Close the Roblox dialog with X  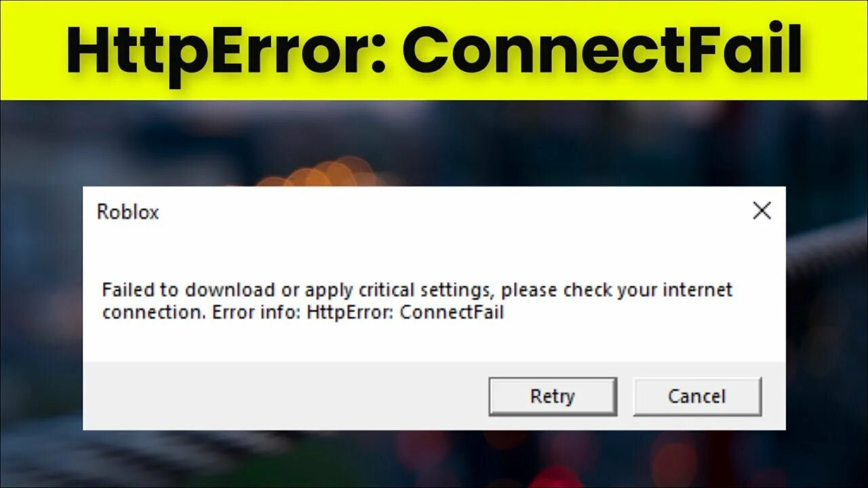tap(762, 211)
